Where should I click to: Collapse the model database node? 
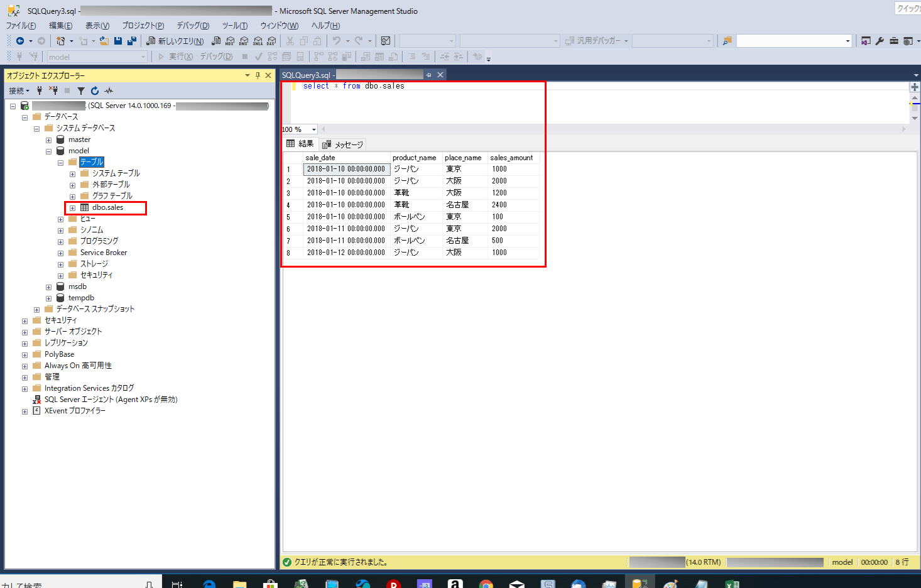(x=48, y=151)
